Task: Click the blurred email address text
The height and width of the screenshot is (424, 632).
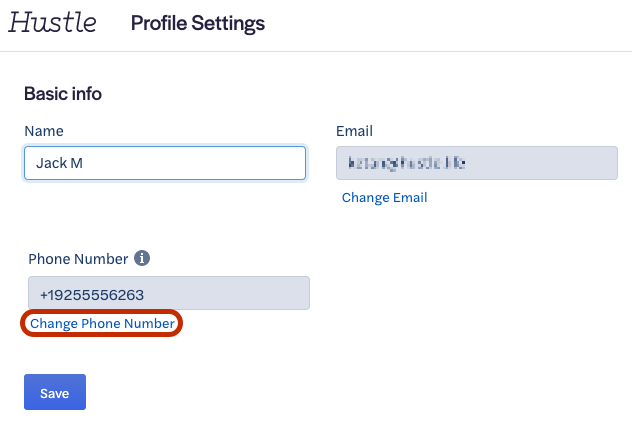Action: tap(407, 163)
